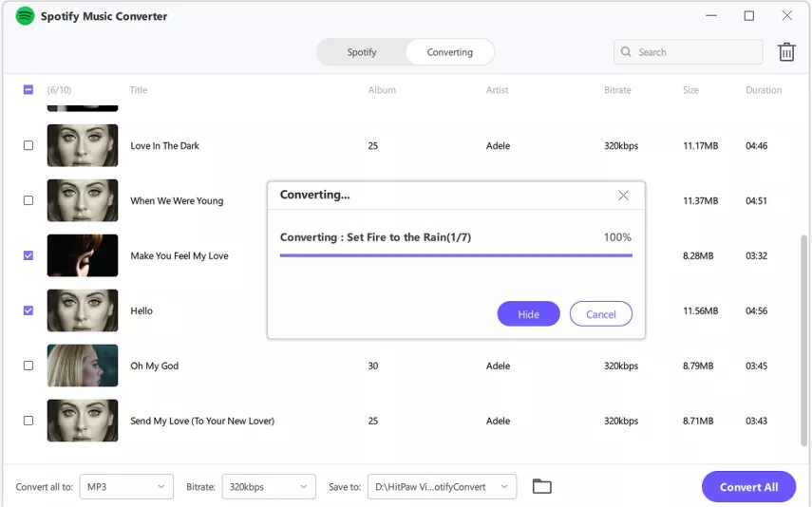The image size is (812, 507).
Task: Close the Converting dialog with X
Action: 623,195
